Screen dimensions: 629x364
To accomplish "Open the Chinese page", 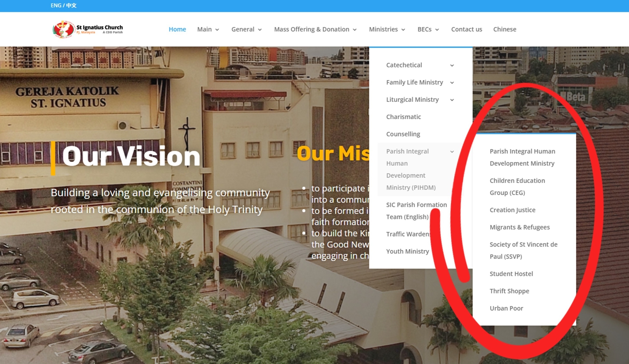I will pyautogui.click(x=505, y=29).
